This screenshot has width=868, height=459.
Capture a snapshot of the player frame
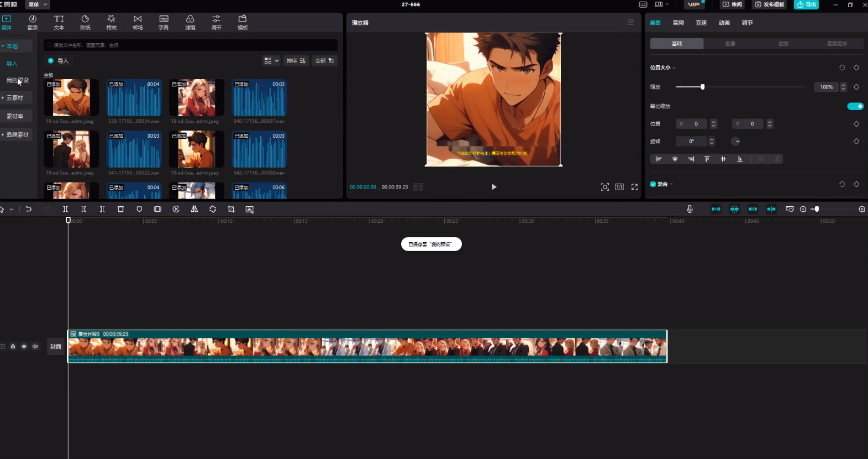point(605,187)
